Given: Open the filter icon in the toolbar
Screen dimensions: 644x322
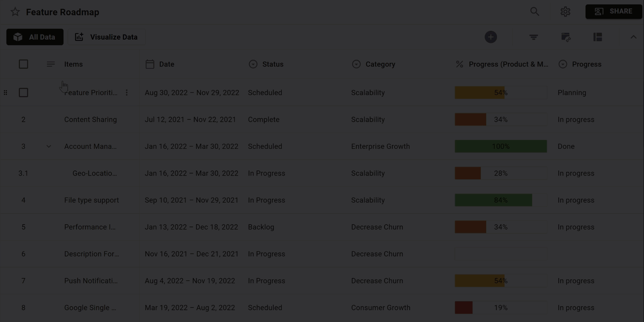Looking at the screenshot, I should pos(533,37).
